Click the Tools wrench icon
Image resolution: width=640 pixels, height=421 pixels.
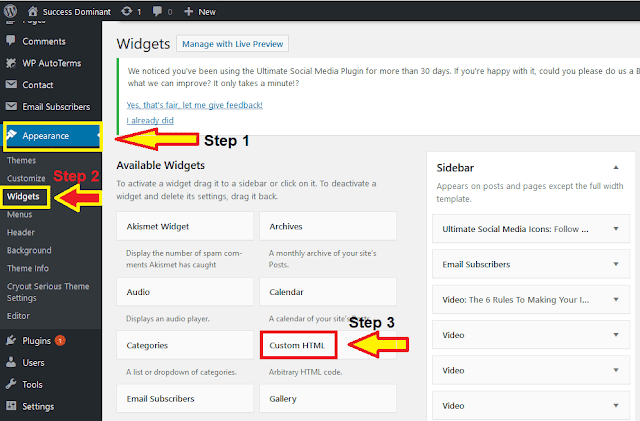pyautogui.click(x=11, y=384)
